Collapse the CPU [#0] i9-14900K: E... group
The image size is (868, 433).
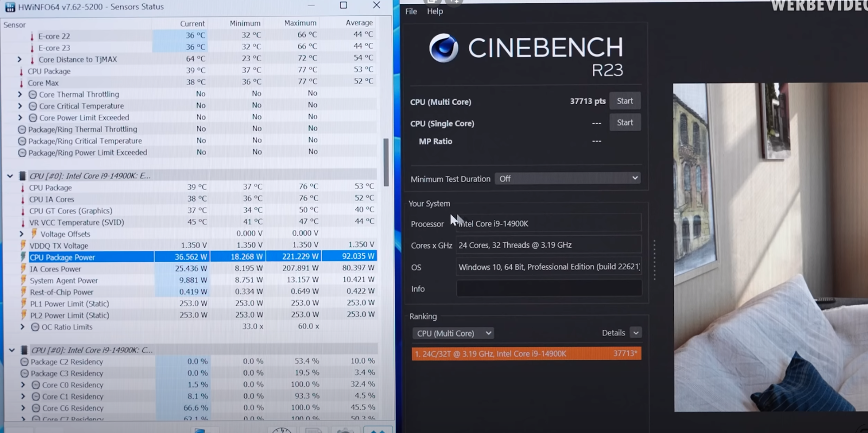point(10,176)
